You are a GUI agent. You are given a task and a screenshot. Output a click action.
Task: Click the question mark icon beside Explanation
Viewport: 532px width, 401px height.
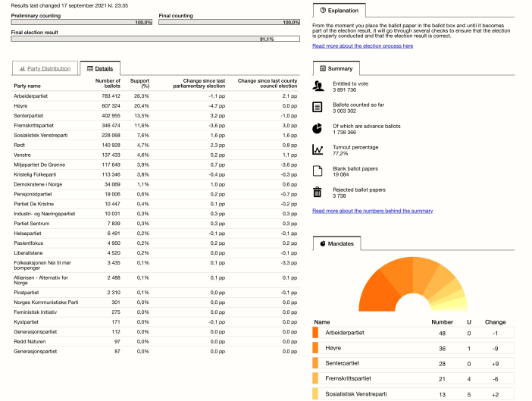click(x=324, y=11)
